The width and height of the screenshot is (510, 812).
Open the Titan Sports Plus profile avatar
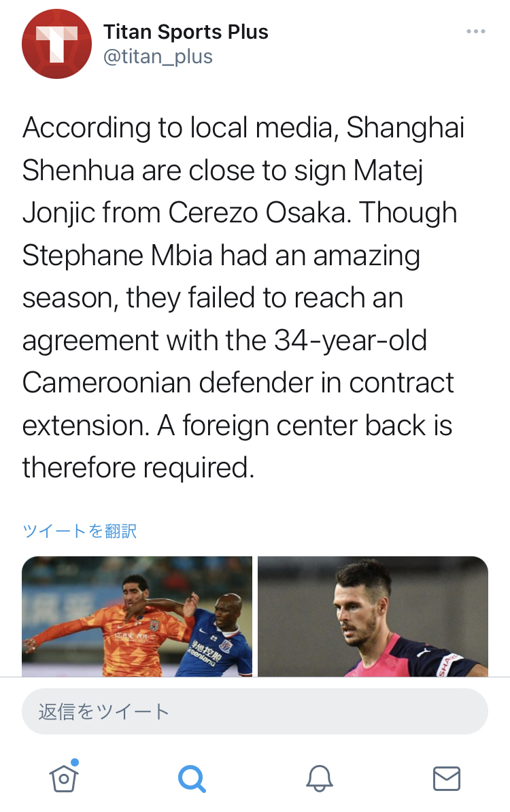pyautogui.click(x=56, y=44)
